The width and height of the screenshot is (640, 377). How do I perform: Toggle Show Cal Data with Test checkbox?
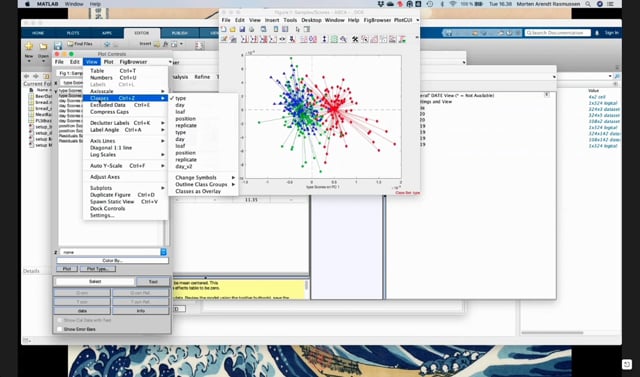pos(60,320)
